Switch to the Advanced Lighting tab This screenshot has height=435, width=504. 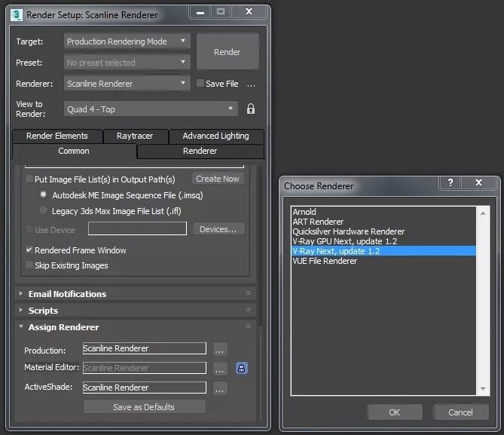click(x=215, y=136)
